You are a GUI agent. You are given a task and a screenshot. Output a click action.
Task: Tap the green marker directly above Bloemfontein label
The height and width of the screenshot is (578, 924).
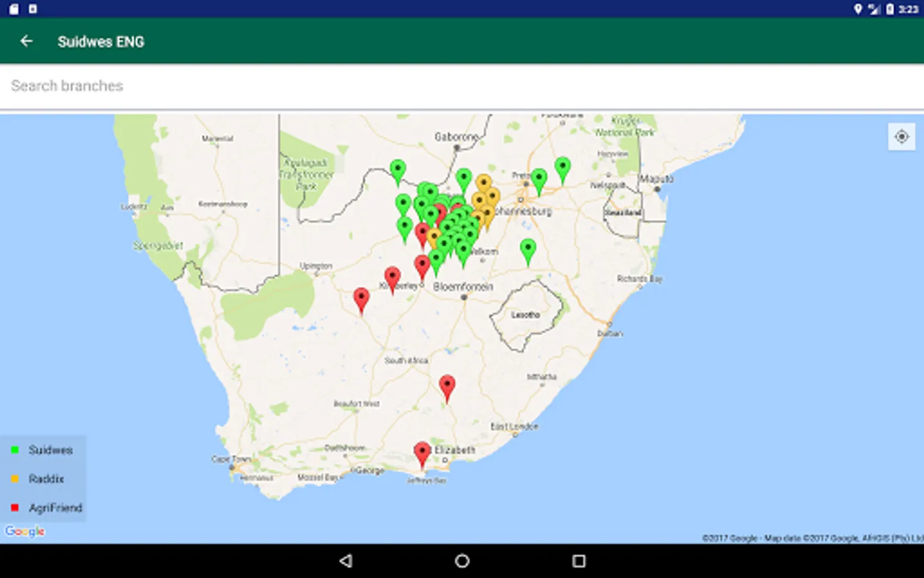tap(436, 262)
